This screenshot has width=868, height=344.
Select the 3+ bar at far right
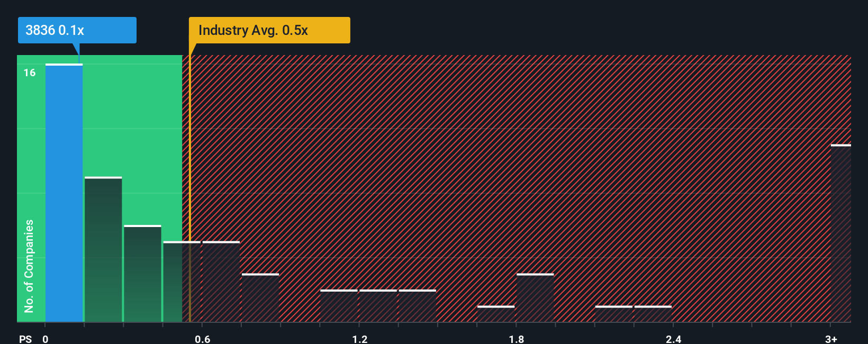click(x=841, y=233)
